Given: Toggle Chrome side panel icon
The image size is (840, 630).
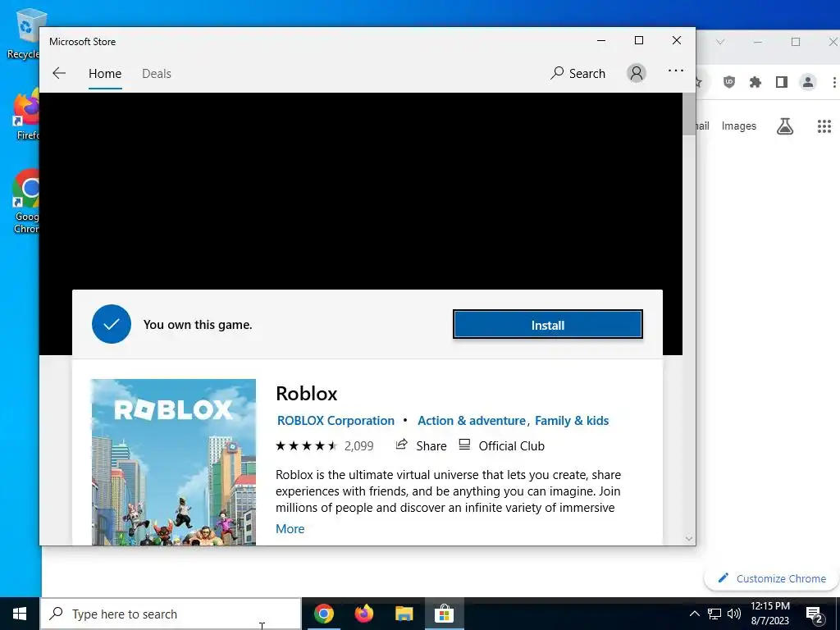Looking at the screenshot, I should point(782,82).
